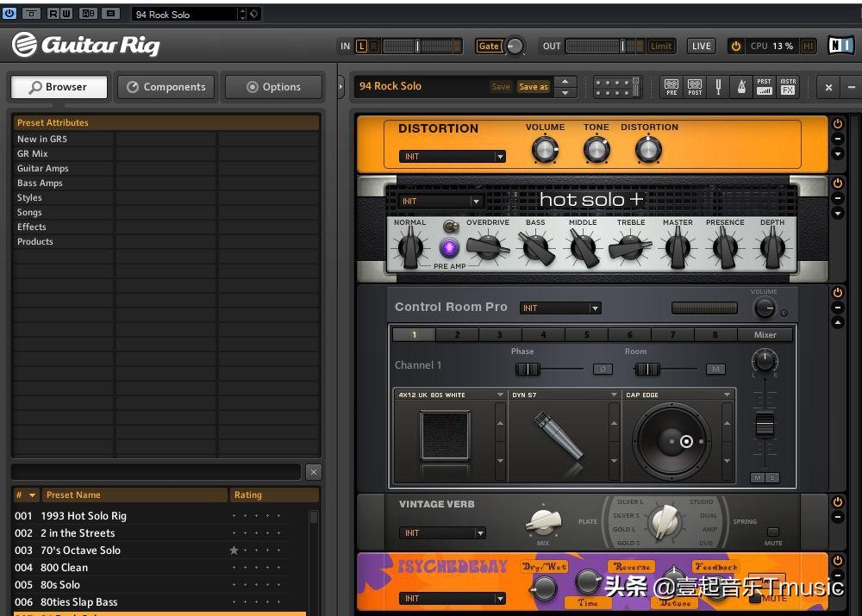The height and width of the screenshot is (616, 862).
Task: Click the Phase slider in Channel 1
Action: click(x=528, y=370)
